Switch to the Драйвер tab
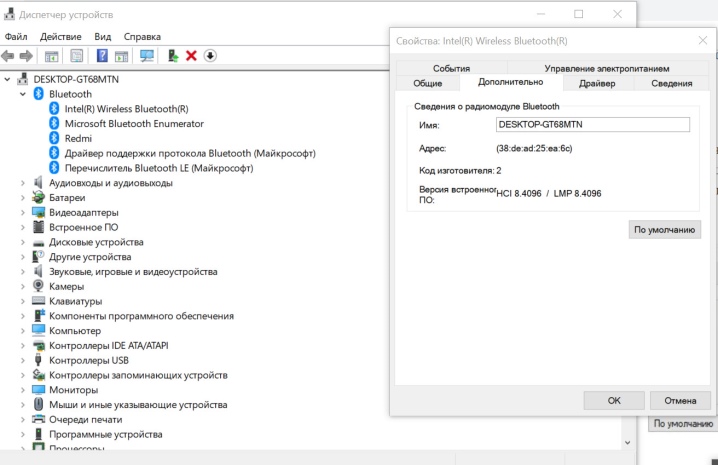Screen dimensions: 718x465 tap(597, 83)
